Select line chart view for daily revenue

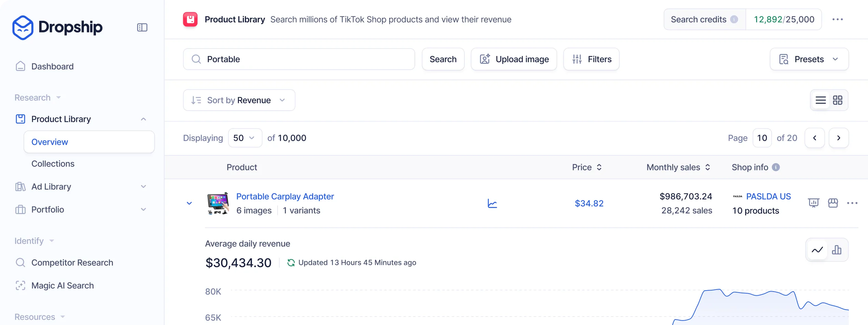[816, 250]
